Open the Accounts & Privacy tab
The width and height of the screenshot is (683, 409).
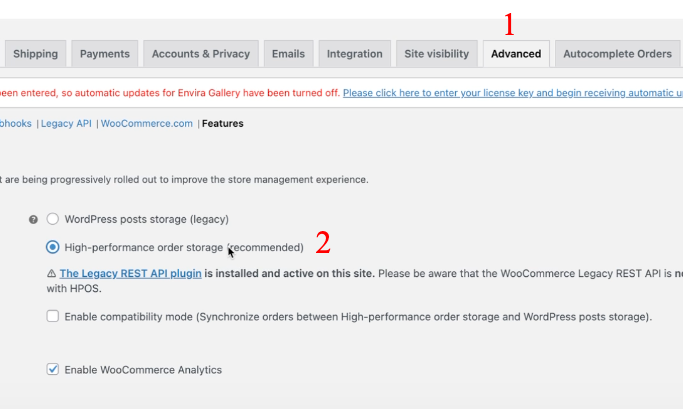pos(201,54)
